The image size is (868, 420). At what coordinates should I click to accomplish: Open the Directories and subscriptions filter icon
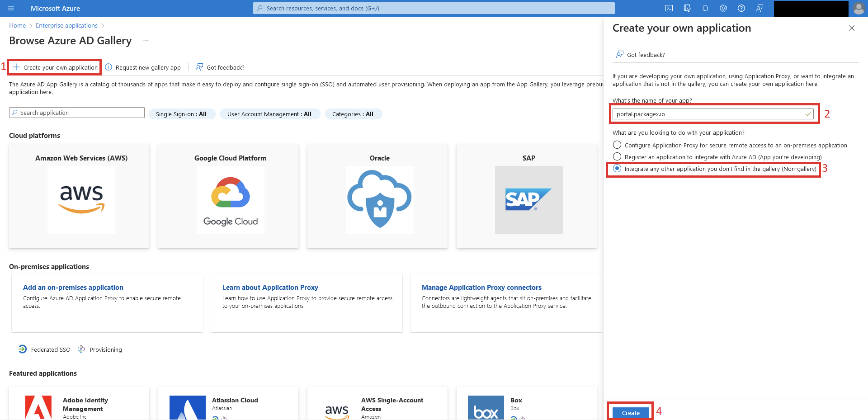687,8
